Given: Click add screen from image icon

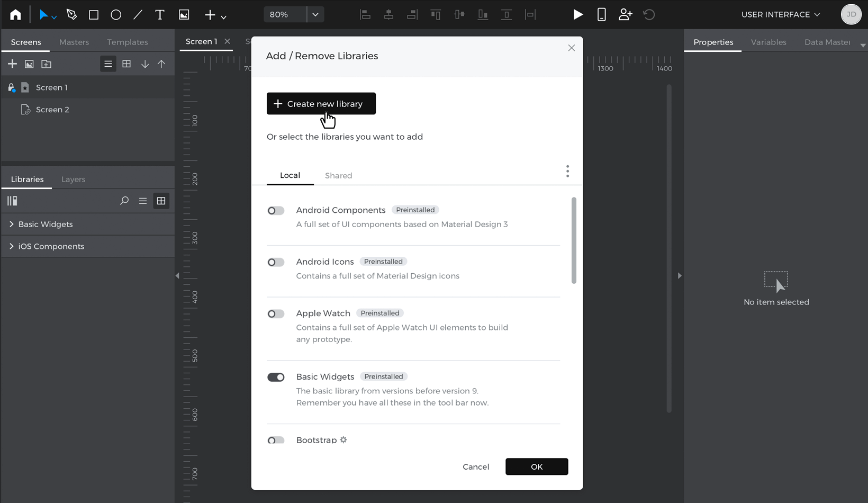Looking at the screenshot, I should 29,64.
